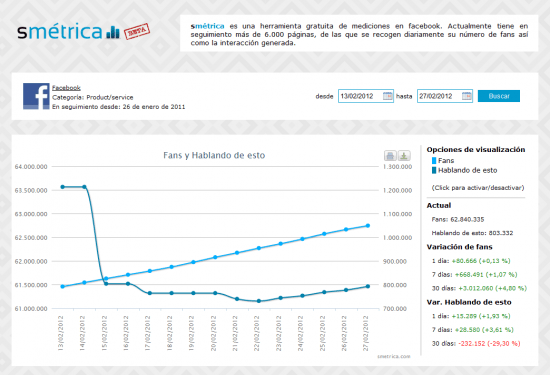The width and height of the screenshot is (550, 375).
Task: Select Hablando point on 14/02/2012
Action: [84, 187]
